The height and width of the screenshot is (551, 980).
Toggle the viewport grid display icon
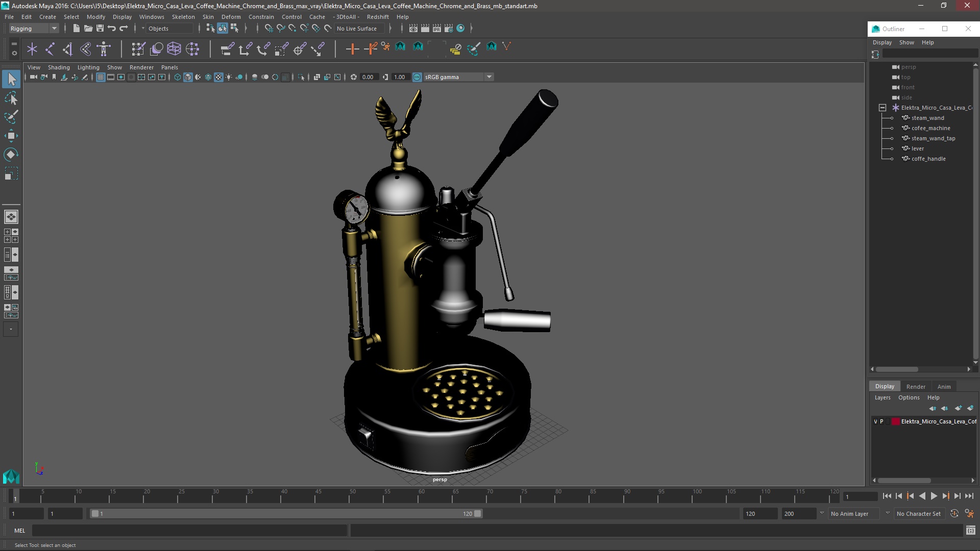pos(101,77)
